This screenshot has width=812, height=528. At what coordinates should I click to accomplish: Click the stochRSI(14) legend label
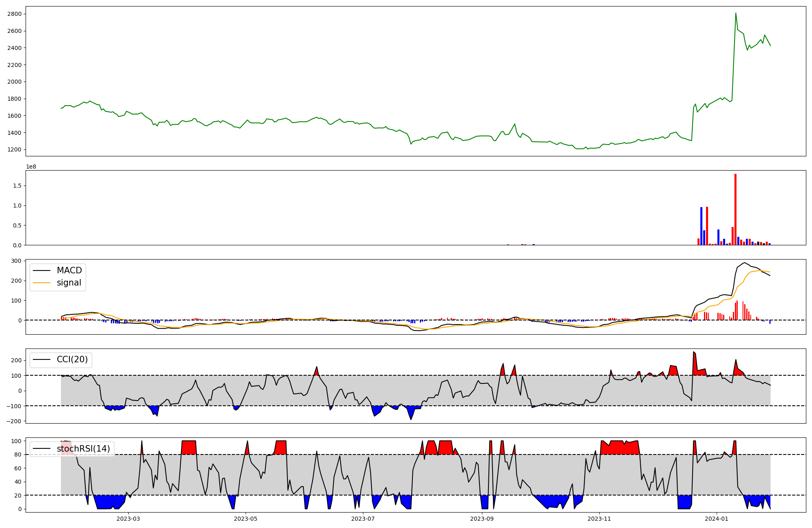83,449
